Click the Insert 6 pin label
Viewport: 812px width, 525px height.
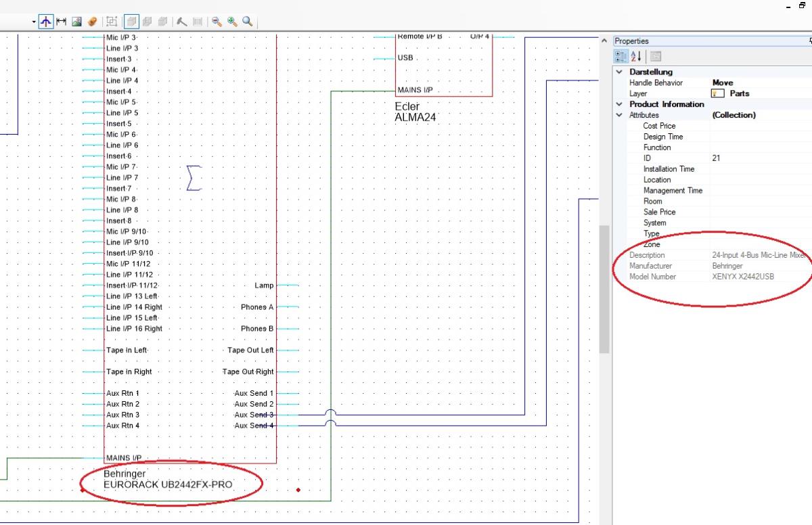(x=119, y=156)
